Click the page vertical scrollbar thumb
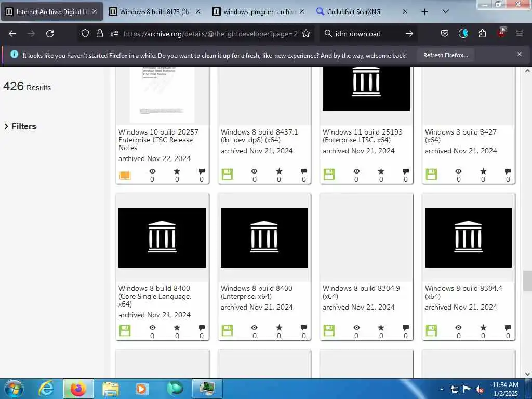532x399 pixels. coord(527,281)
